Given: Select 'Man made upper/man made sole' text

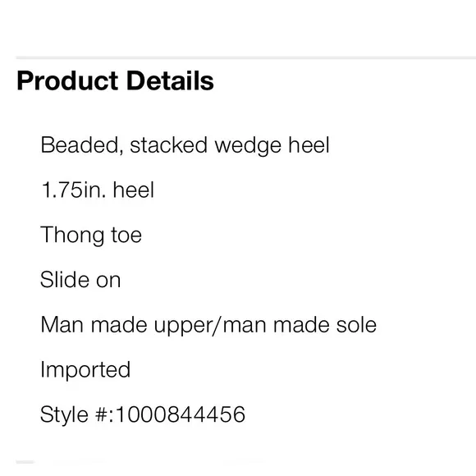Looking at the screenshot, I should [208, 325].
